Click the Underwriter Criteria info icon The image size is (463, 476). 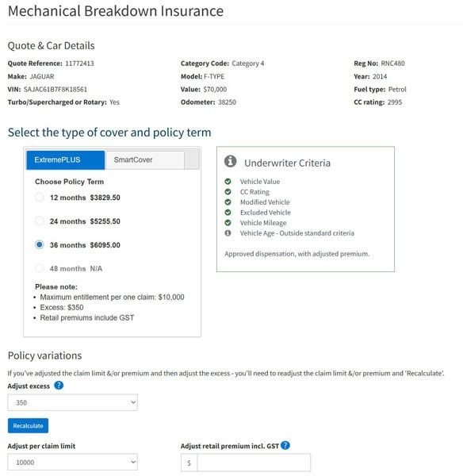pyautogui.click(x=230, y=161)
